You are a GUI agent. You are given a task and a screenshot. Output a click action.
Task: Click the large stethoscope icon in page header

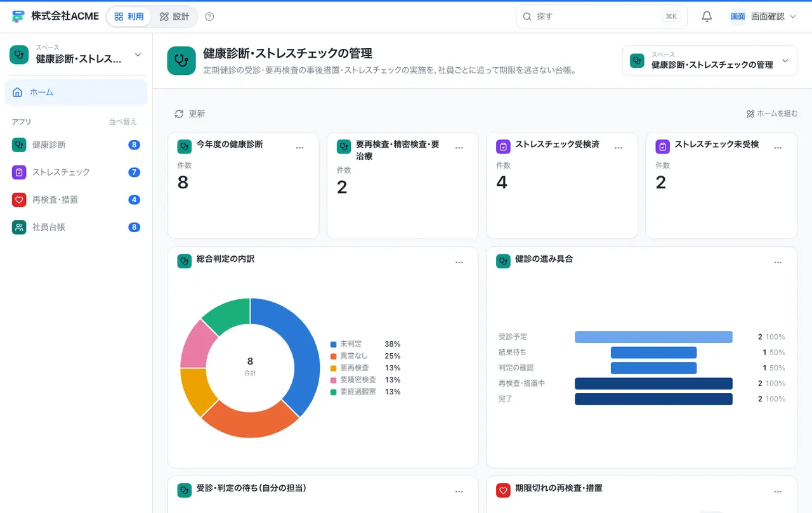(x=181, y=60)
